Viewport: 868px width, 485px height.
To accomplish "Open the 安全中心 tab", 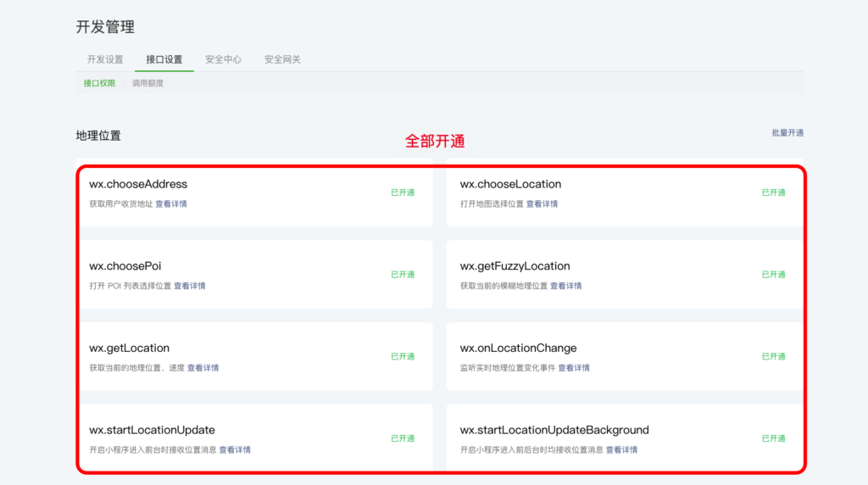I will click(223, 59).
